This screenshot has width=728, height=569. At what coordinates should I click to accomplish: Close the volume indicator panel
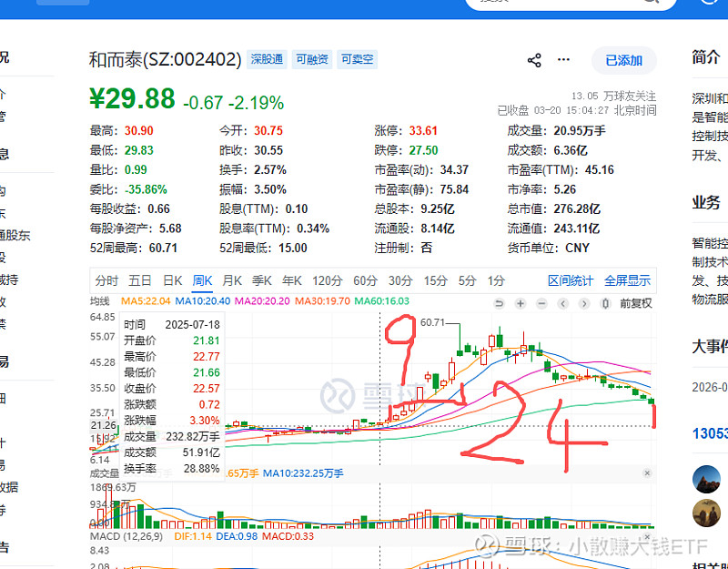(647, 472)
